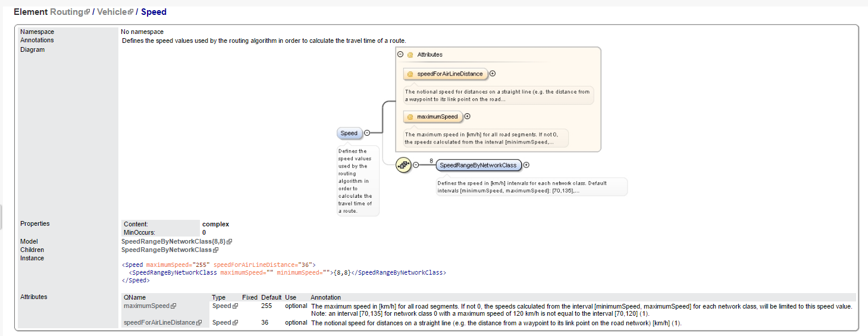The width and height of the screenshot is (868, 336).
Task: Expand SpeedRangeByNetworkClass node in diagram
Action: tap(526, 165)
